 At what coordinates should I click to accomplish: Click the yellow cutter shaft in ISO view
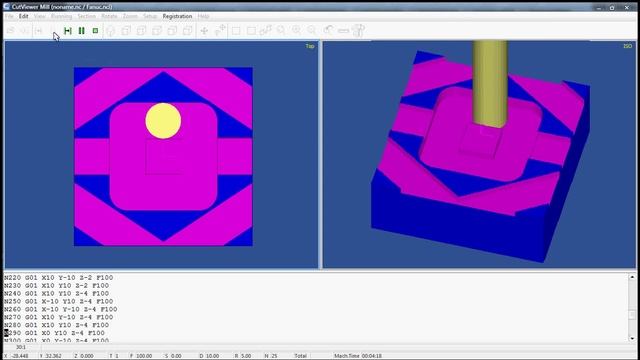click(x=490, y=84)
